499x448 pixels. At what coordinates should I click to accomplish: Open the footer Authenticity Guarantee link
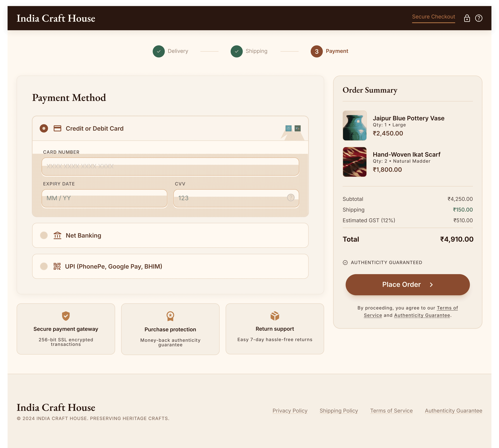[453, 411]
